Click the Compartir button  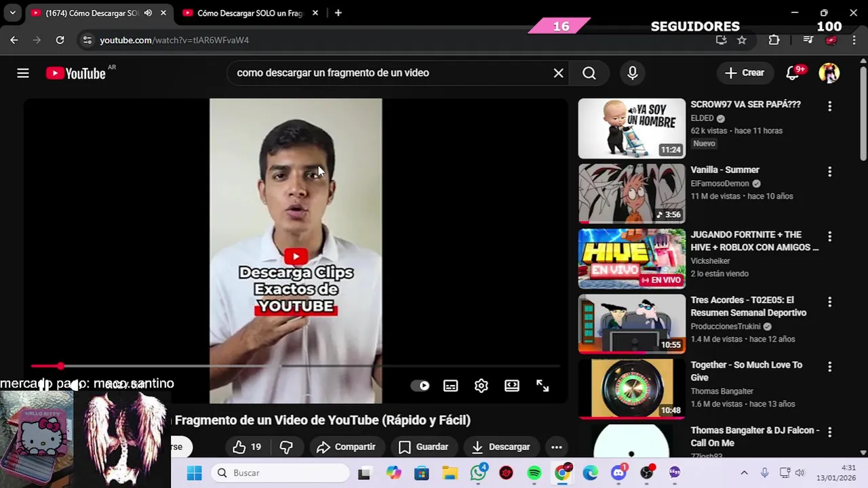point(346,447)
